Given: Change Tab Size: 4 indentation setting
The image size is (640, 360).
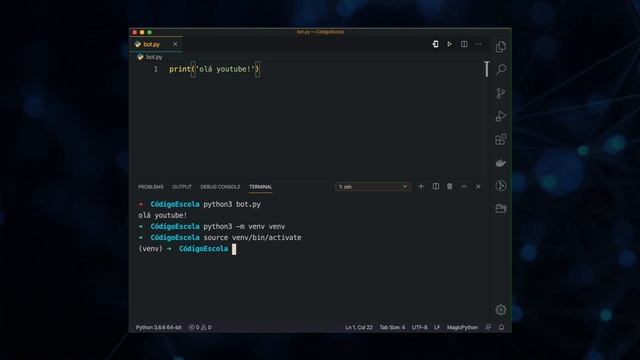Looking at the screenshot, I should (392, 327).
